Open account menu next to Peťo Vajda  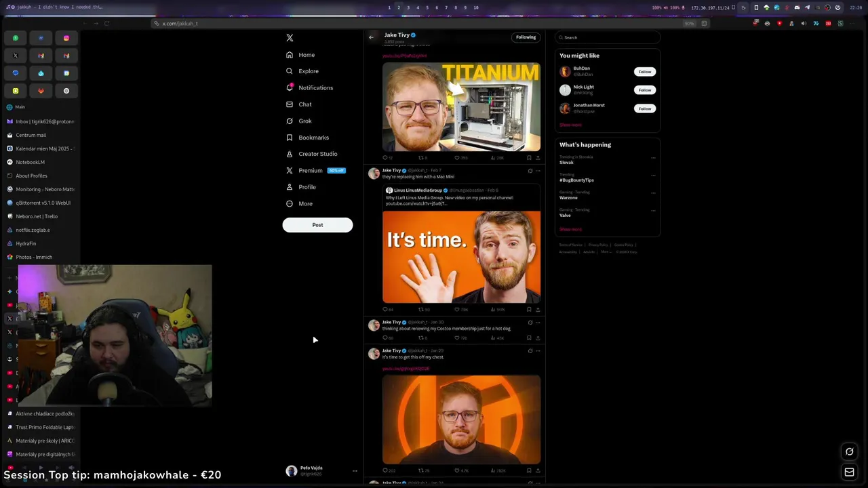(354, 471)
